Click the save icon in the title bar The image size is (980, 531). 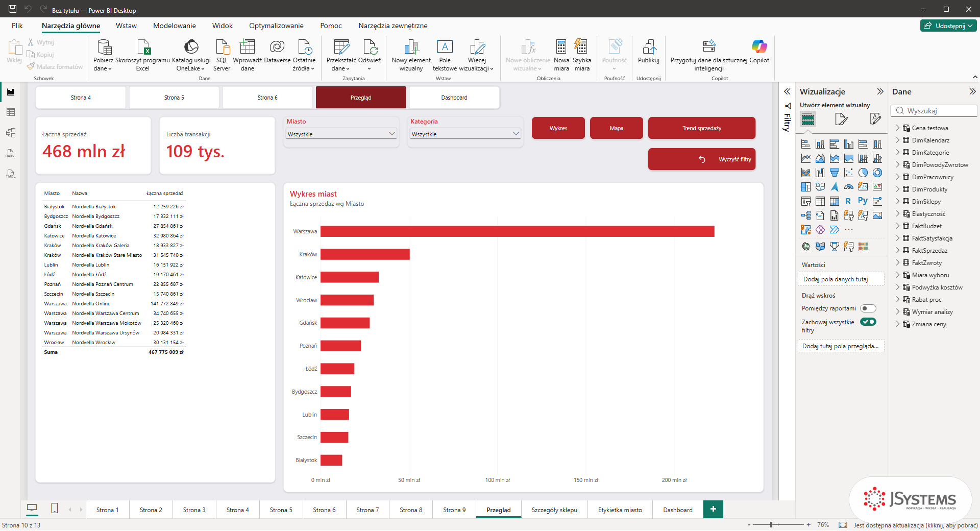[12, 9]
